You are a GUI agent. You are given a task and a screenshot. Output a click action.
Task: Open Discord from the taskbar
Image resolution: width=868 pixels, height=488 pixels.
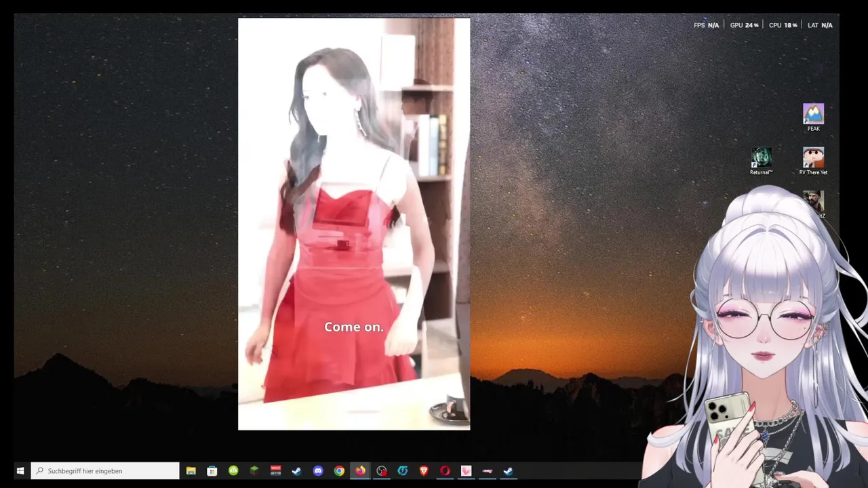point(318,470)
